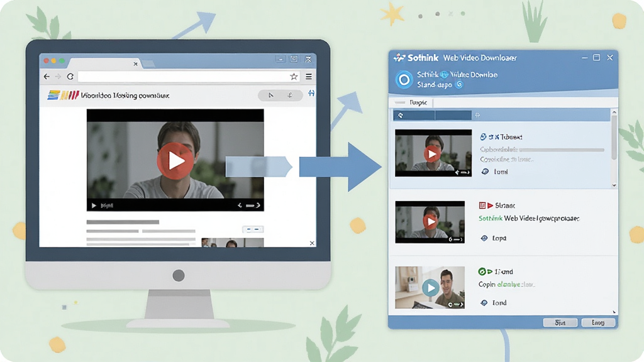The height and width of the screenshot is (362, 644).
Task: Open a new browser tab
Action: click(x=148, y=63)
